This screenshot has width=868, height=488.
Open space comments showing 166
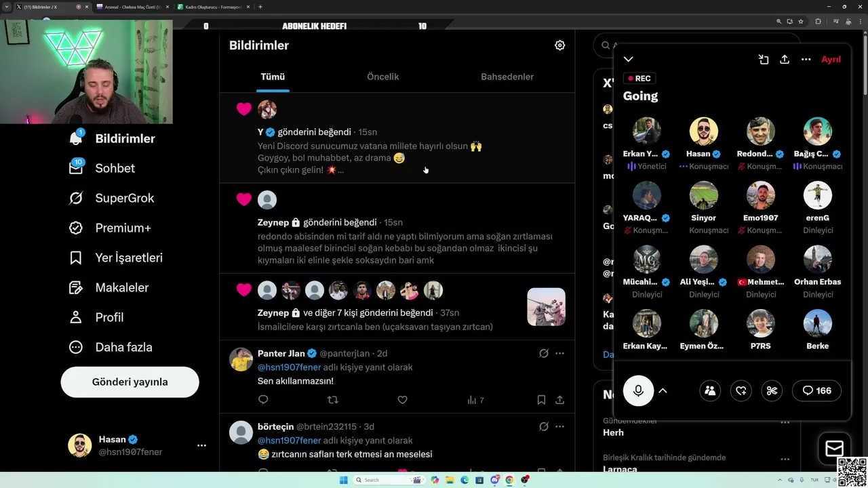816,390
